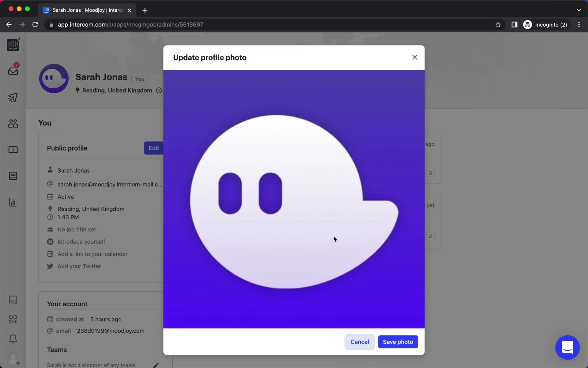Select the Outbound messages icon
Image resolution: width=588 pixels, height=368 pixels.
point(13,98)
